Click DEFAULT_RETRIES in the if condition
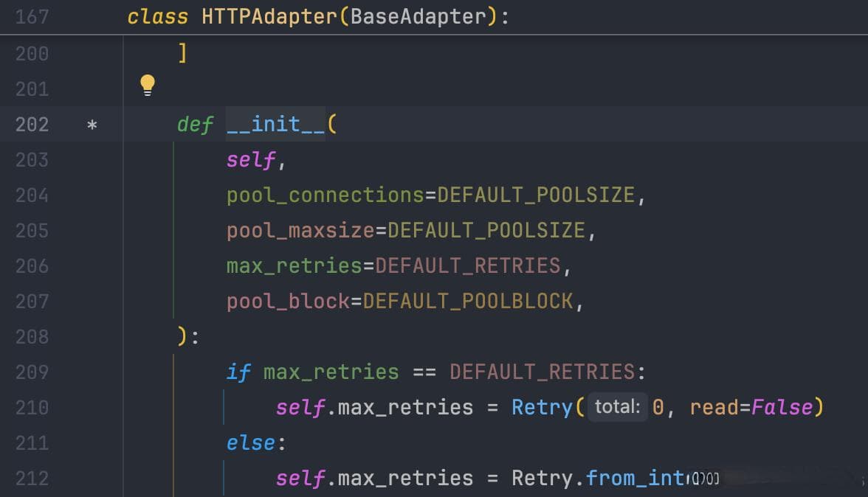The height and width of the screenshot is (497, 868). 542,372
